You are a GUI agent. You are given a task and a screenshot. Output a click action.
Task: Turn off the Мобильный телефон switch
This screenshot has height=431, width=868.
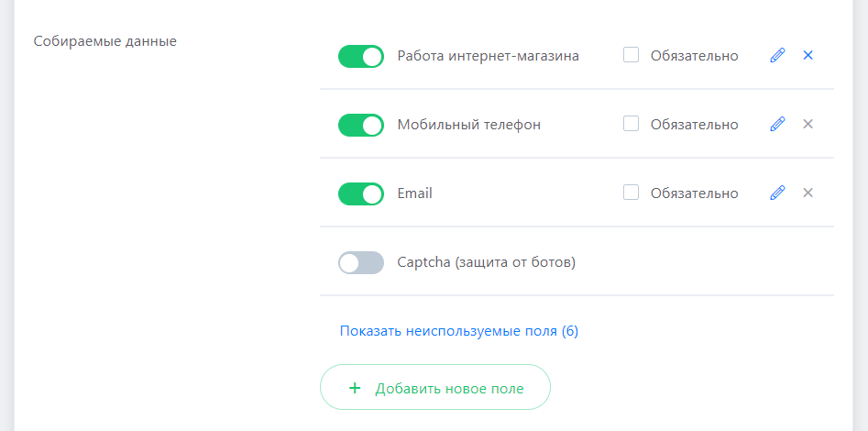361,125
